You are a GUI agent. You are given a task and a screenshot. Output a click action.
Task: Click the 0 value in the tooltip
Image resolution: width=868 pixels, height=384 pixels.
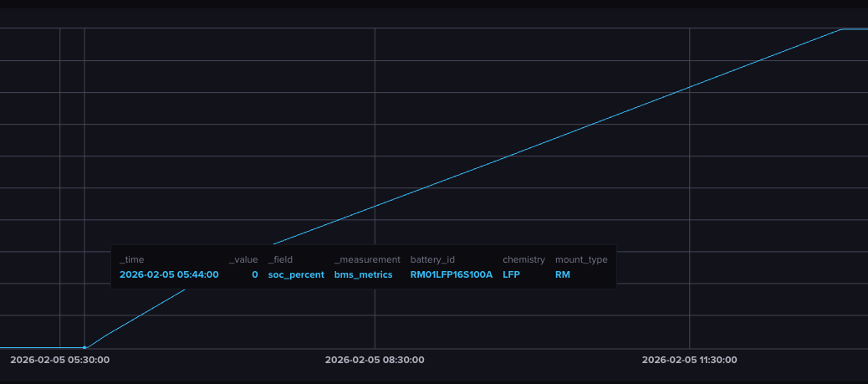[x=254, y=274]
